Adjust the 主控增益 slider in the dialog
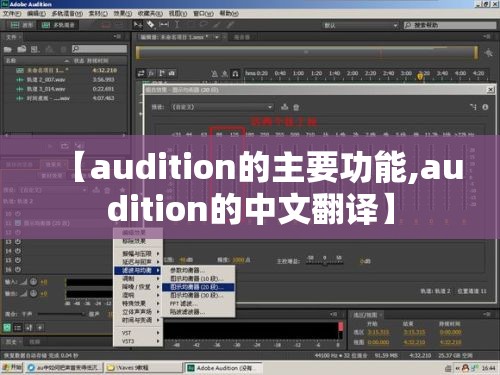 tap(324, 262)
